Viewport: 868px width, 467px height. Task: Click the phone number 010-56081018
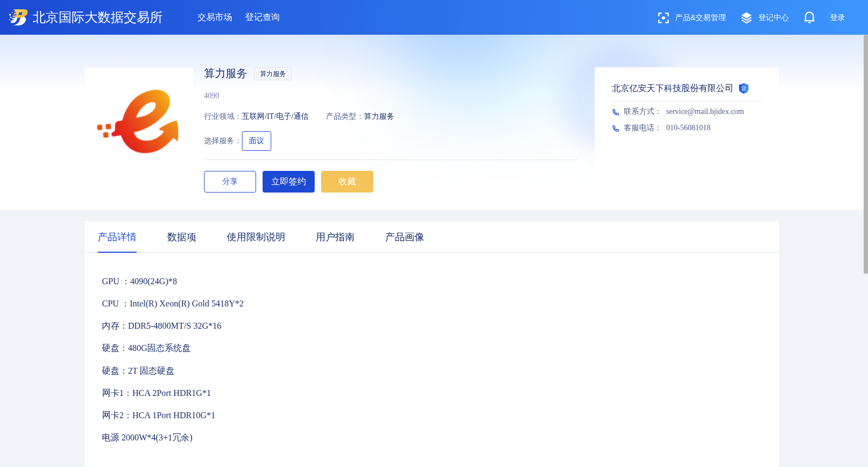[x=688, y=128]
